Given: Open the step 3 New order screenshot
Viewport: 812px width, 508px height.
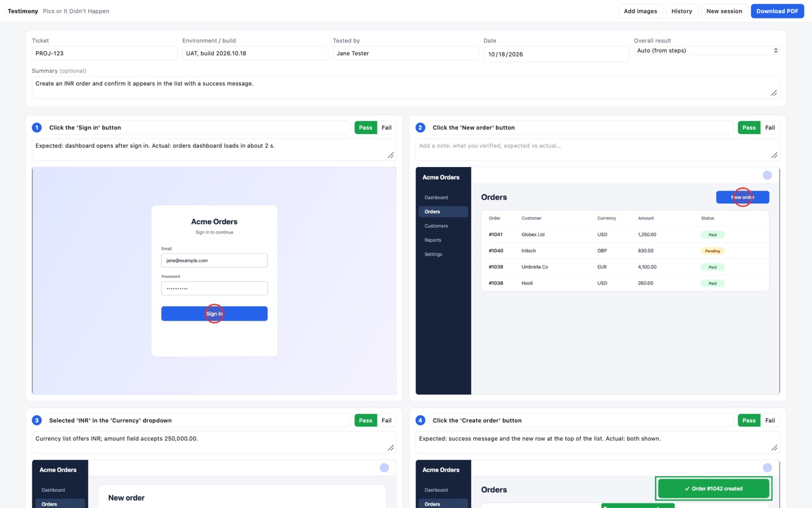Looking at the screenshot, I should [214, 484].
